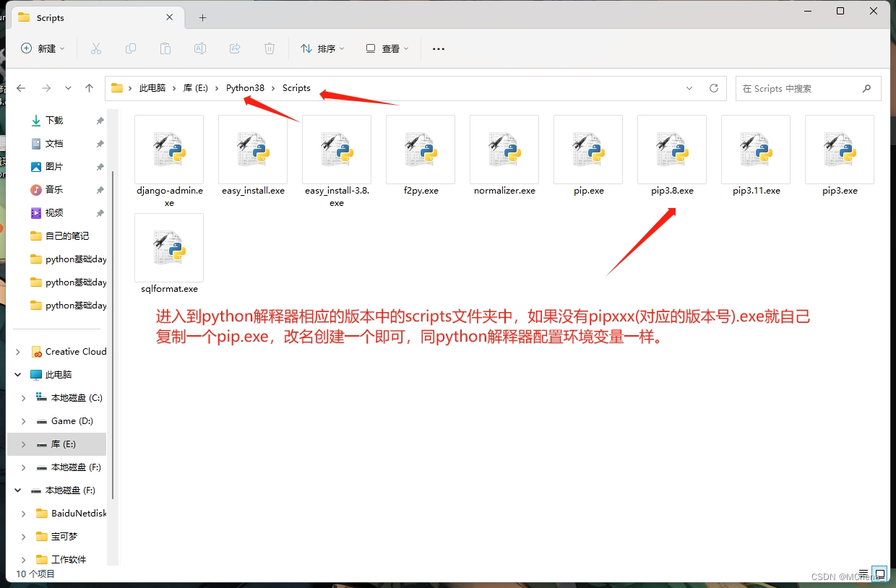Open the 排序 sort dropdown
The height and width of the screenshot is (588, 896).
click(x=322, y=48)
